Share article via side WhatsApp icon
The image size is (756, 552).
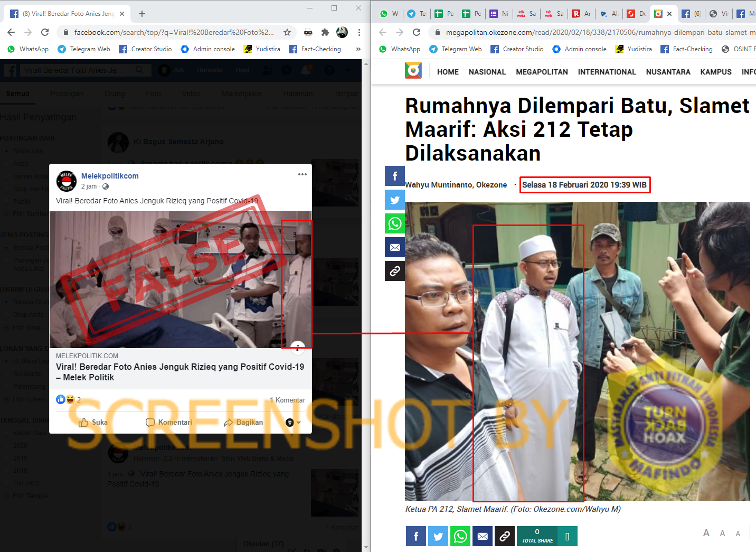coord(395,223)
